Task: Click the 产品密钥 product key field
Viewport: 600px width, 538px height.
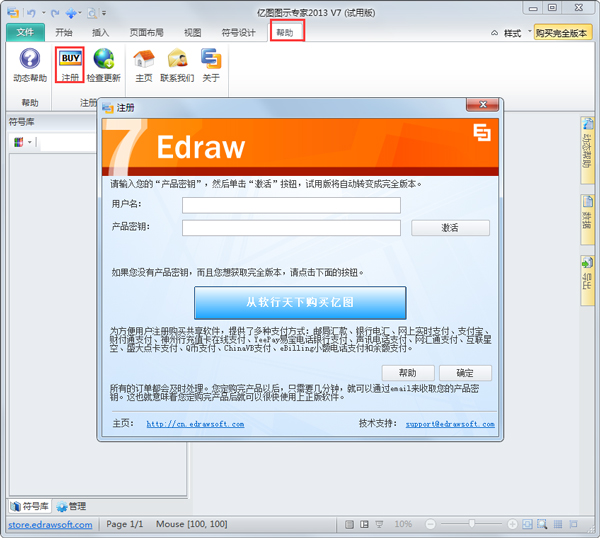Action: pos(291,228)
